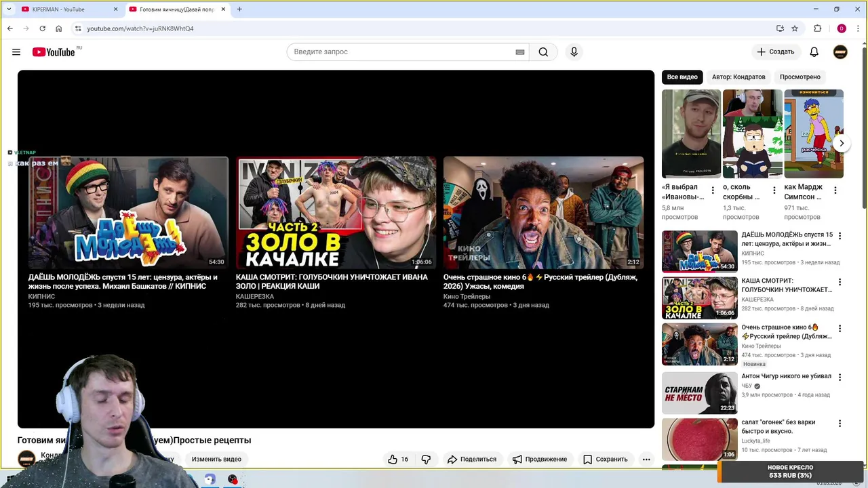Image resolution: width=868 pixels, height=488 pixels.
Task: Click the Сохранить button
Action: click(x=606, y=460)
